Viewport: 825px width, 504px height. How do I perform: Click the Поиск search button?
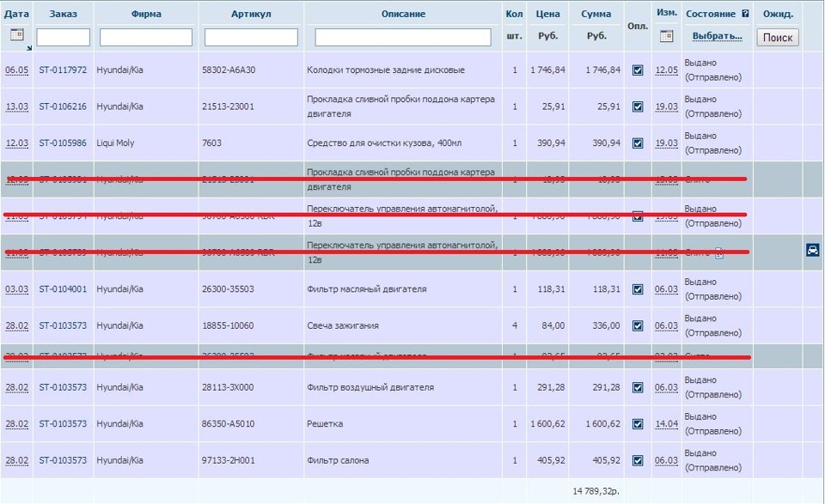[778, 38]
